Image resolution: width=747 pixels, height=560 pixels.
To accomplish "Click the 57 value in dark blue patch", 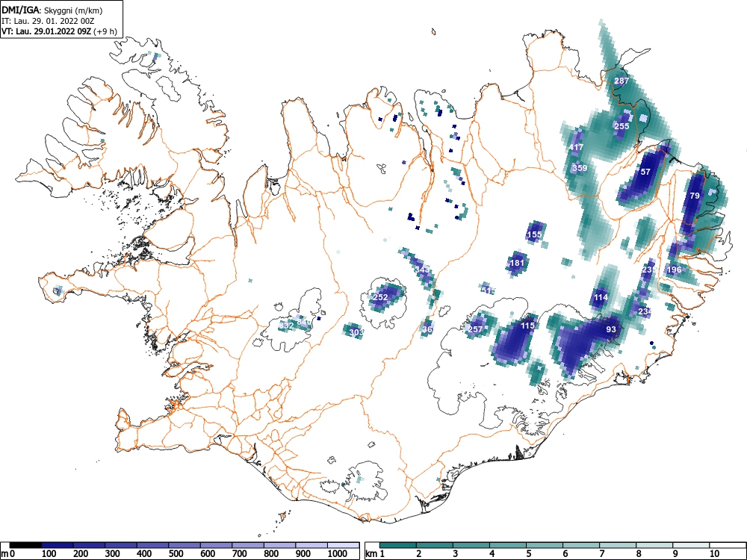I will click(645, 172).
